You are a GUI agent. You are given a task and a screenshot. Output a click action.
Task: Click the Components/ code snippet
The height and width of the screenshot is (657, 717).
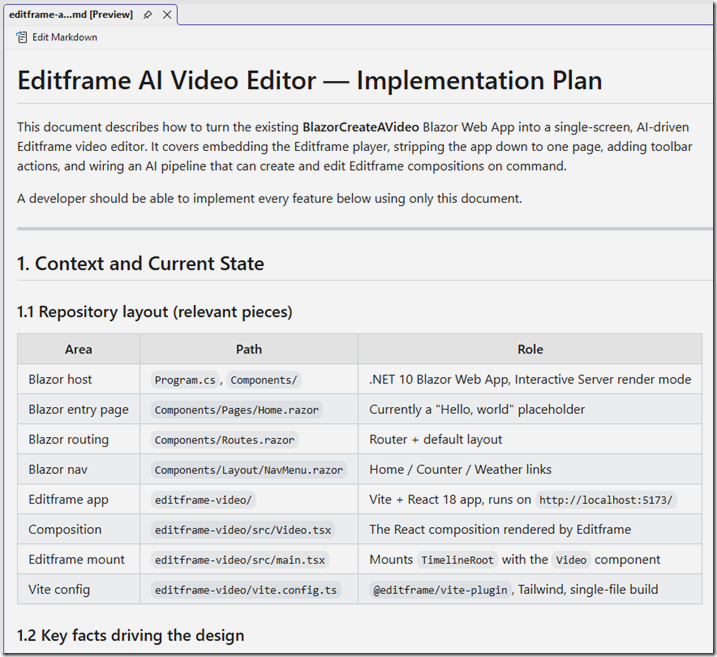tap(264, 380)
